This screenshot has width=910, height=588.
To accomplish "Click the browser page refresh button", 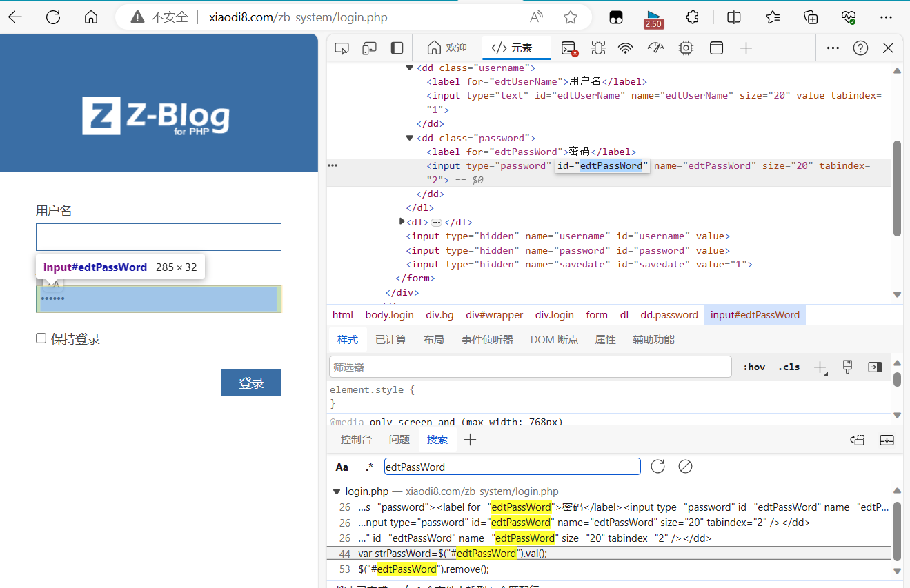I will pyautogui.click(x=53, y=17).
